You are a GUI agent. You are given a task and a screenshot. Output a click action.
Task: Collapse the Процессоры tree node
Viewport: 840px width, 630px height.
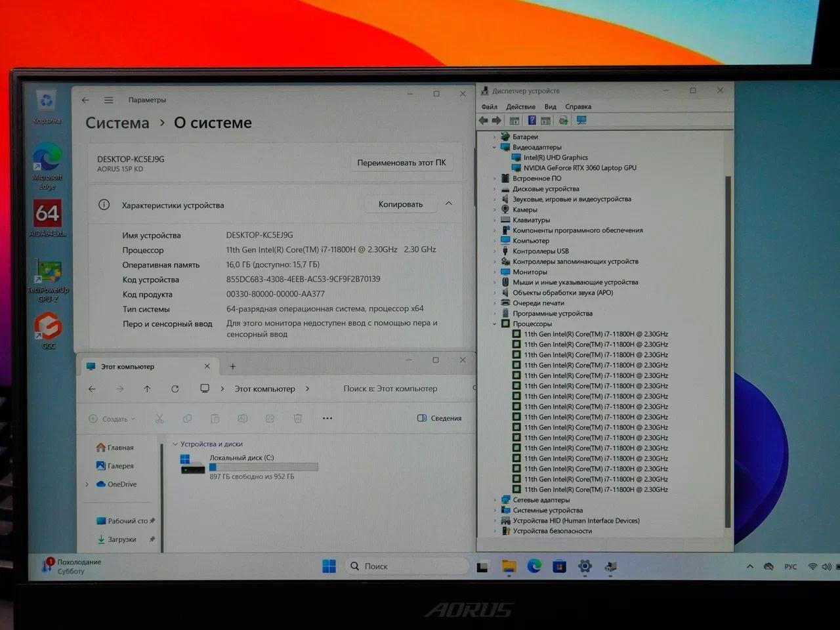click(495, 324)
